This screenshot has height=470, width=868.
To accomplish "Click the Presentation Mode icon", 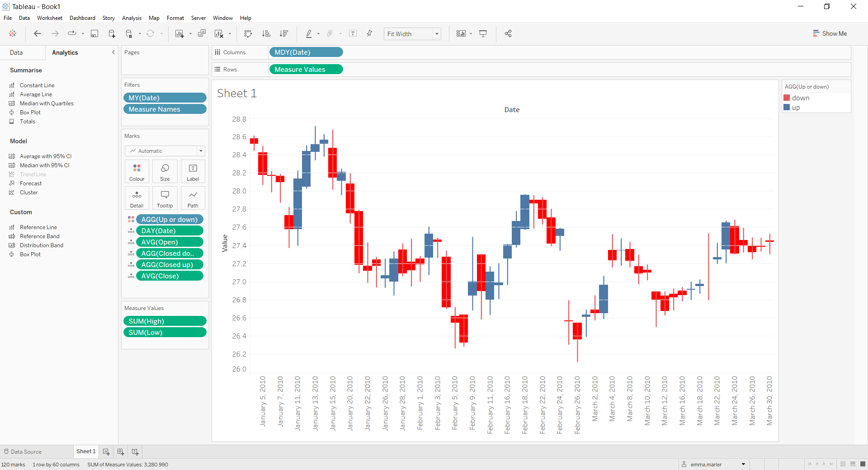I will tap(483, 33).
